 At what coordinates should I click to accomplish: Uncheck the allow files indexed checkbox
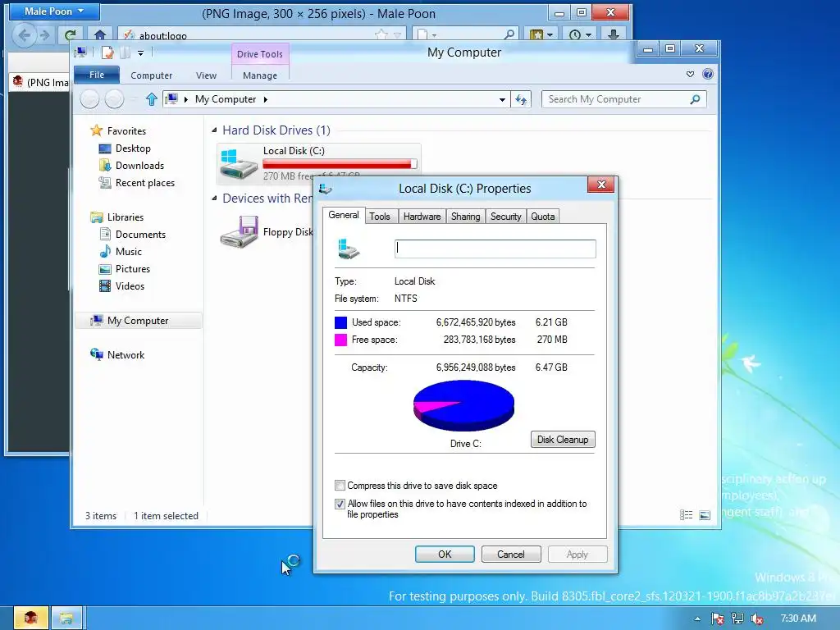[x=340, y=504]
